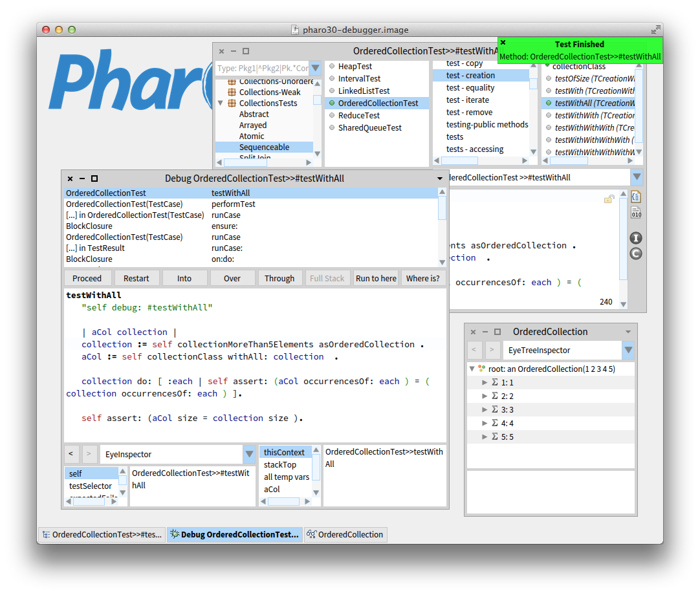The width and height of the screenshot is (700, 595).
Task: Click HeapTest test status bullet
Action: 332,66
